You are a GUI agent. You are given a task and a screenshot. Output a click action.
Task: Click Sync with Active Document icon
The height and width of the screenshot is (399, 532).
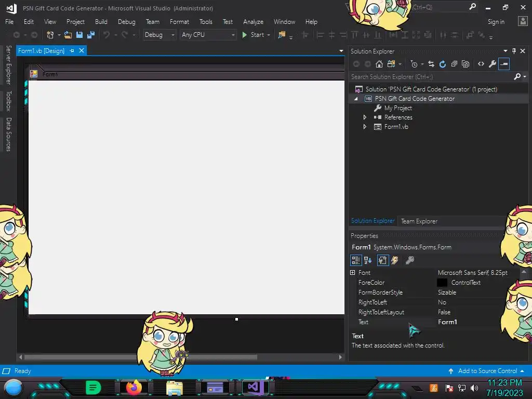pos(431,64)
